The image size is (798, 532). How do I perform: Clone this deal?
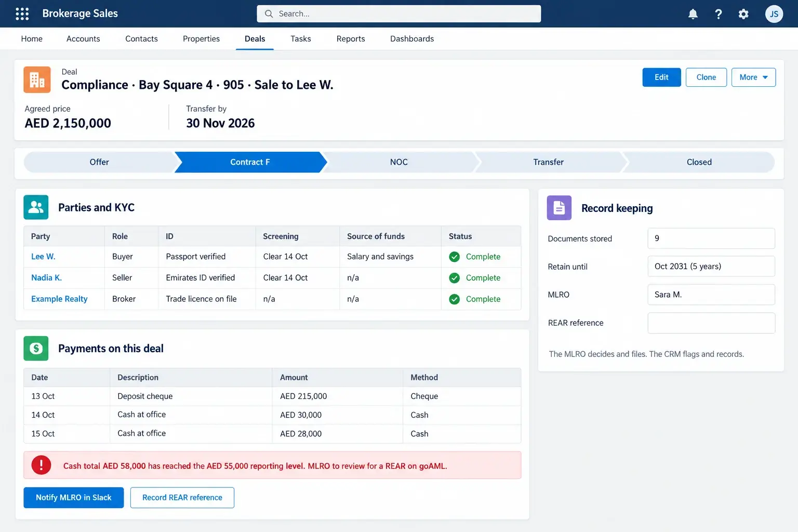click(706, 77)
